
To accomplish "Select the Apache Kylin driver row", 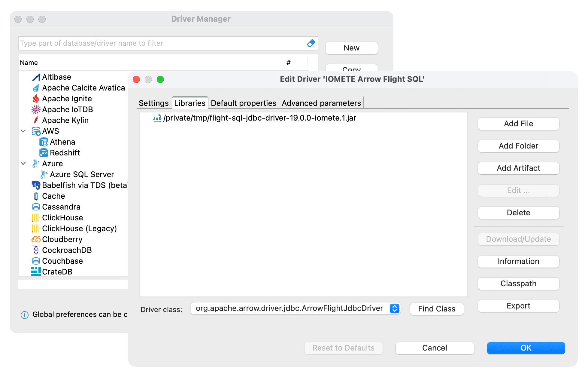I will click(x=65, y=121).
